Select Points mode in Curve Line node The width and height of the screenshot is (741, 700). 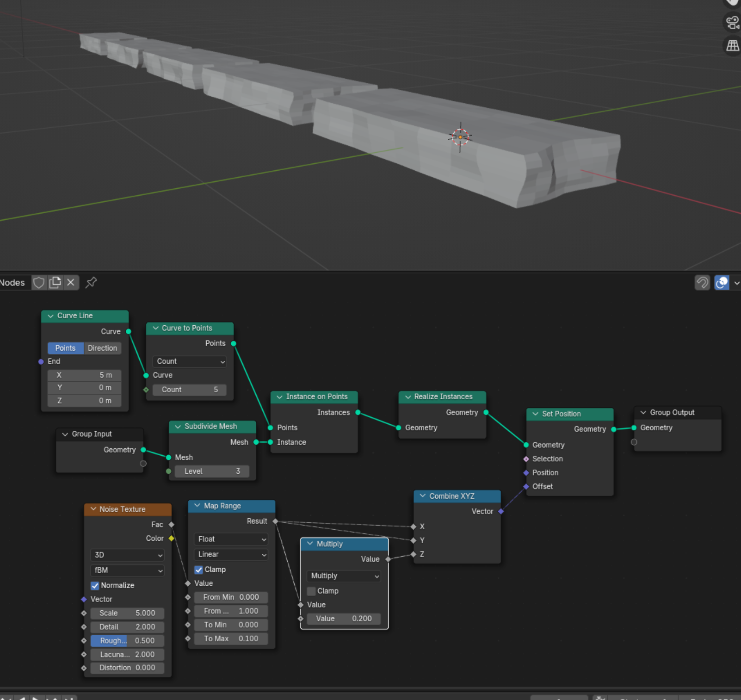[x=65, y=348]
